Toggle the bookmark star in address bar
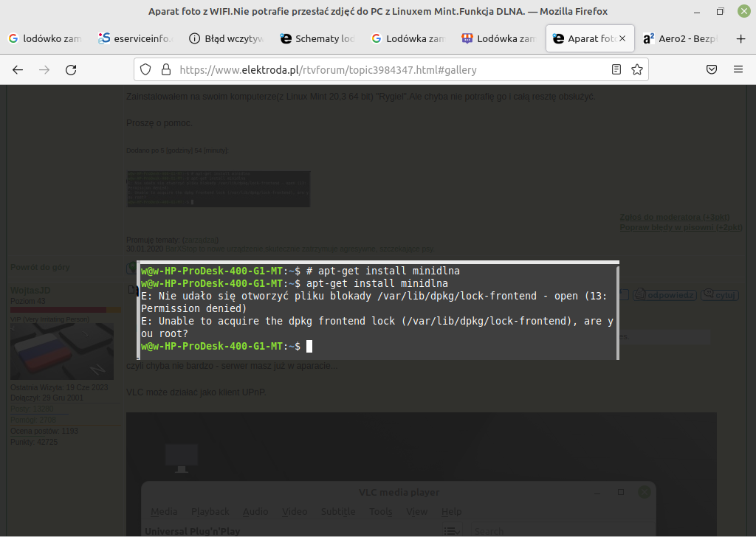The image size is (756, 537). pyautogui.click(x=635, y=69)
